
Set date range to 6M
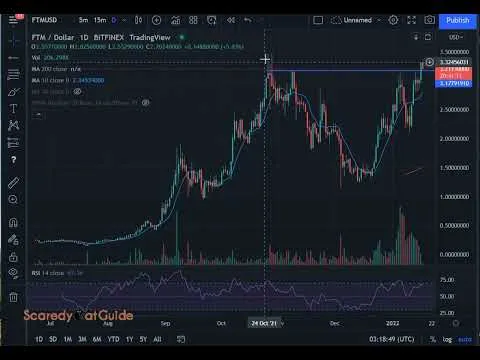point(97,339)
